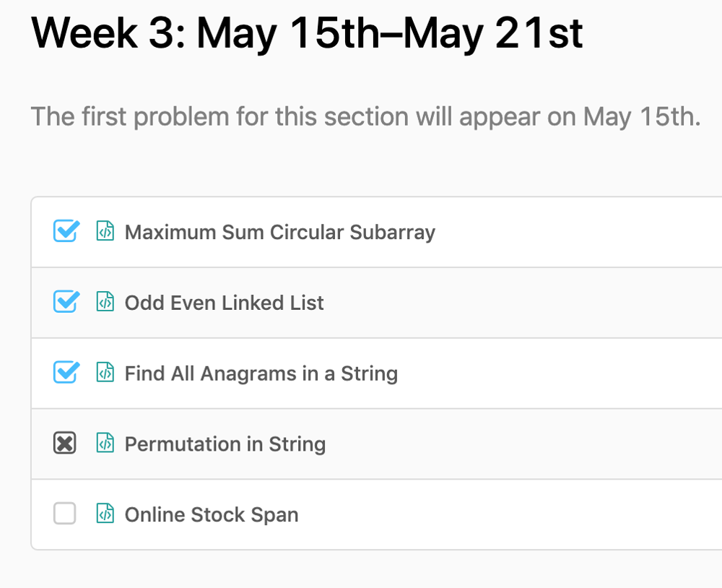Open the Odd Even Linked List problem
Screen dimensions: 722x588
point(225,303)
